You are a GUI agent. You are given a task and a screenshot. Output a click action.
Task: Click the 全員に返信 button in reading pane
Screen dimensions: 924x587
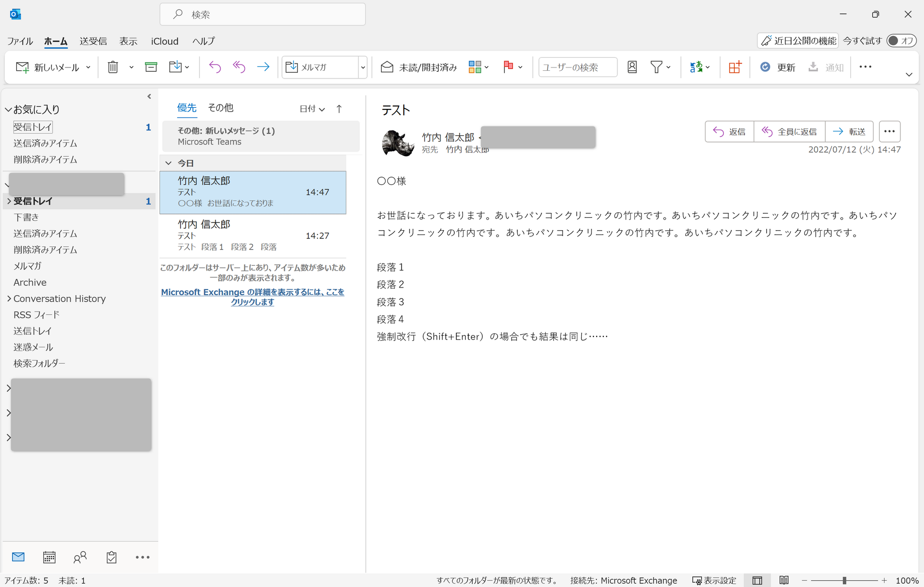coord(789,131)
